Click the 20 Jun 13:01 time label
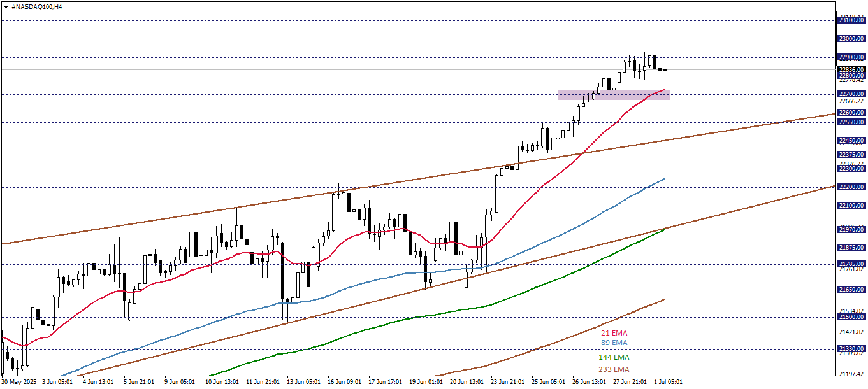This screenshot has height=389, width=868. coord(466,382)
